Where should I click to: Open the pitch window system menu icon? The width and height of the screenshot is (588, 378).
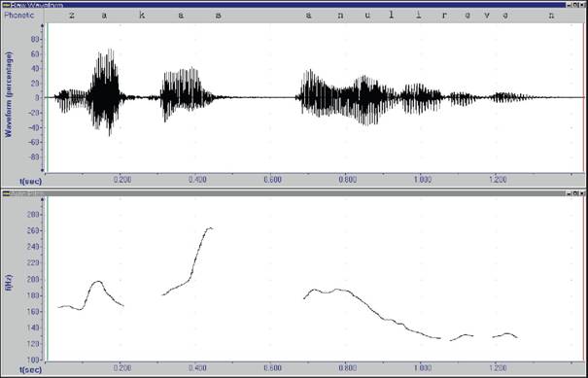pyautogui.click(x=6, y=193)
